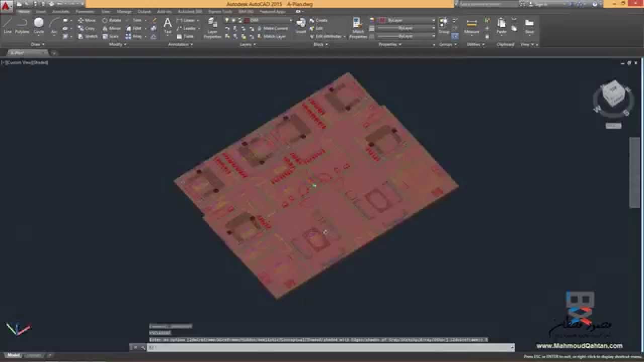Click the help search box

pos(488,4)
